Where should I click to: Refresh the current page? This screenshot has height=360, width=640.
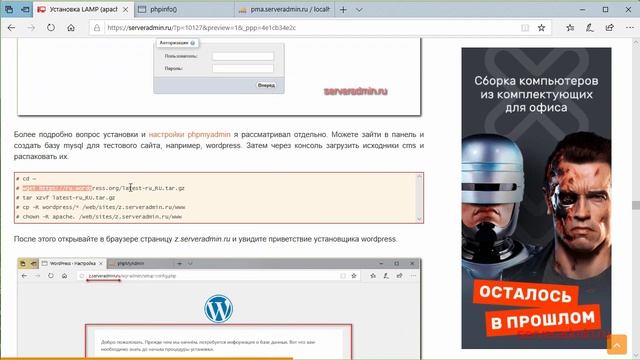point(51,28)
